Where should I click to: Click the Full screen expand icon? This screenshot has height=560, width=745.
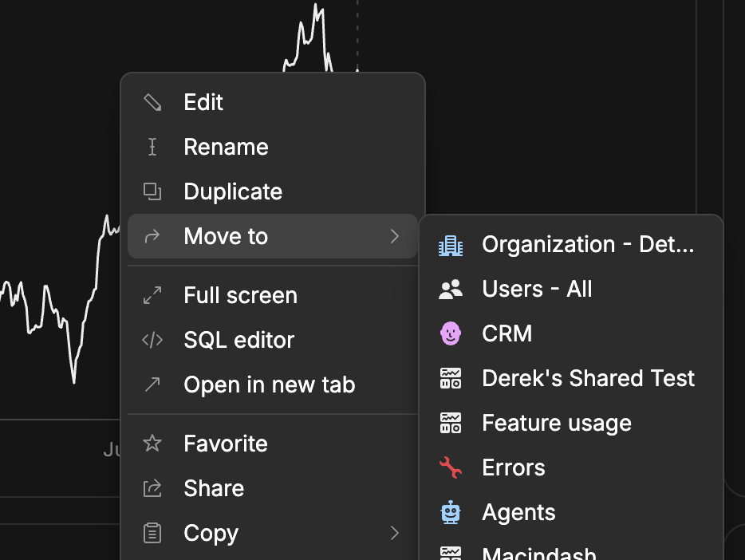[152, 295]
